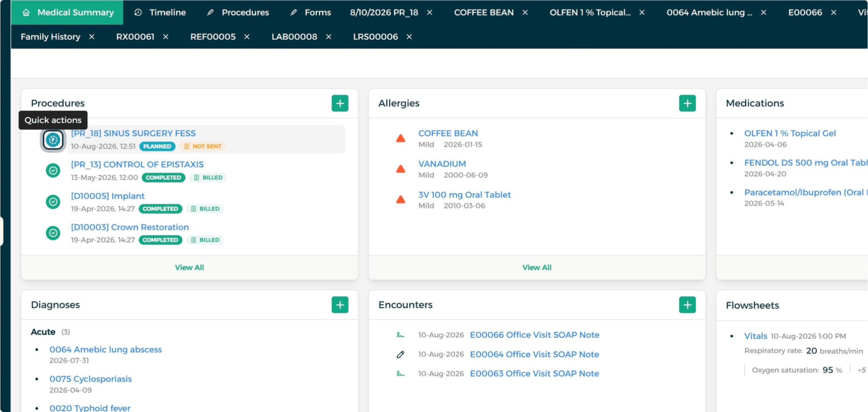Switch to RX00061 tab

tap(135, 37)
